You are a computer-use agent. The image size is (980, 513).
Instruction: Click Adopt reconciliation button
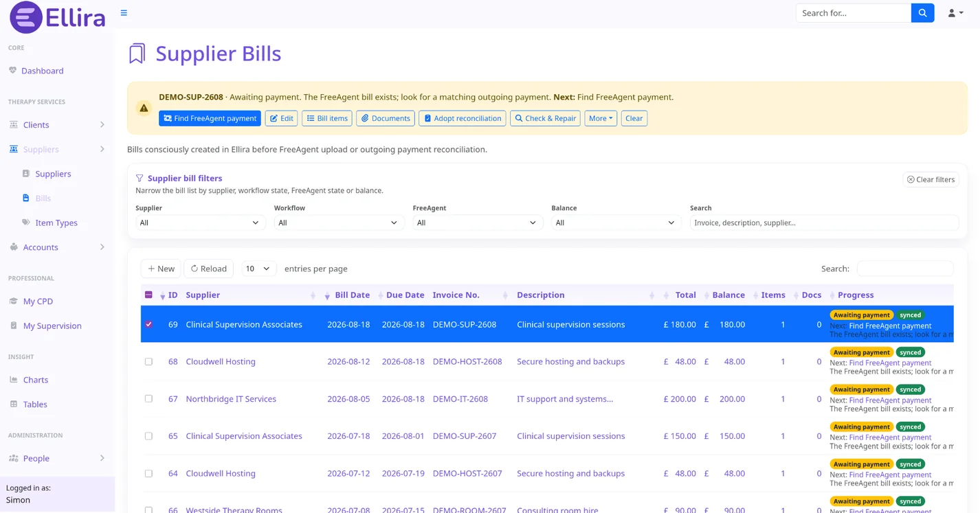[463, 118]
